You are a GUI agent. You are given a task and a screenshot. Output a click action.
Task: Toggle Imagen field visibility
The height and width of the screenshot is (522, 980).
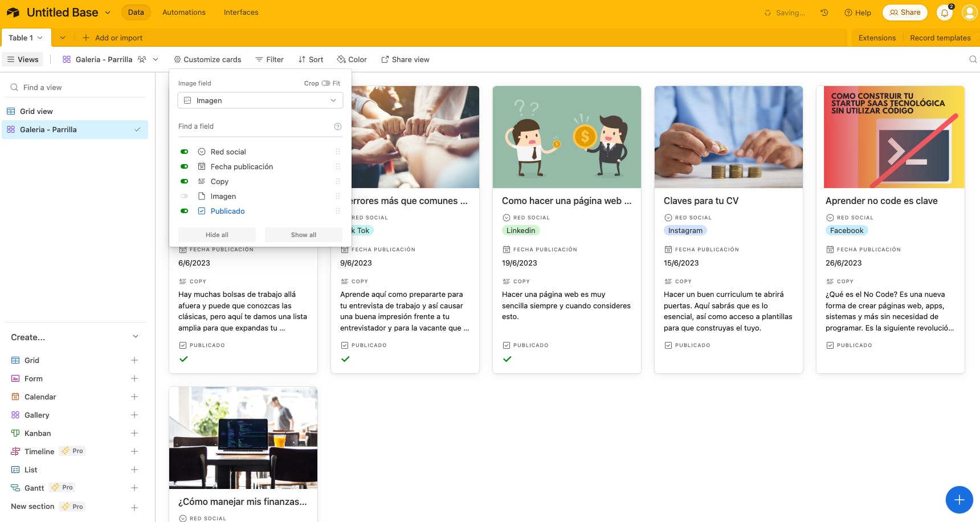[x=184, y=196]
